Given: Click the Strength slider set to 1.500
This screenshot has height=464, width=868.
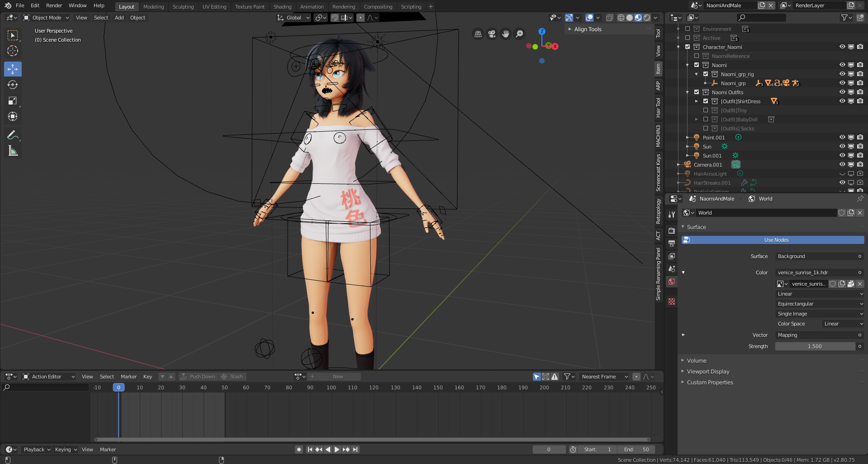Looking at the screenshot, I should click(815, 346).
